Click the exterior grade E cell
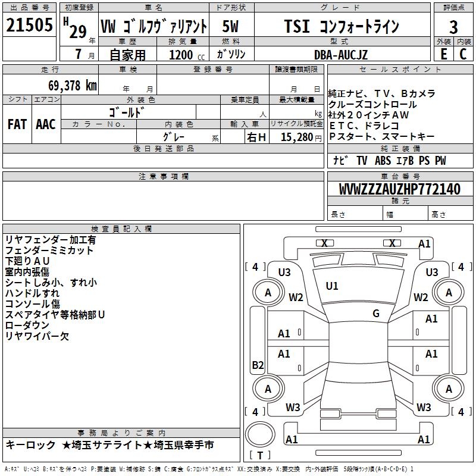This screenshot has height=476, width=476. tap(443, 54)
